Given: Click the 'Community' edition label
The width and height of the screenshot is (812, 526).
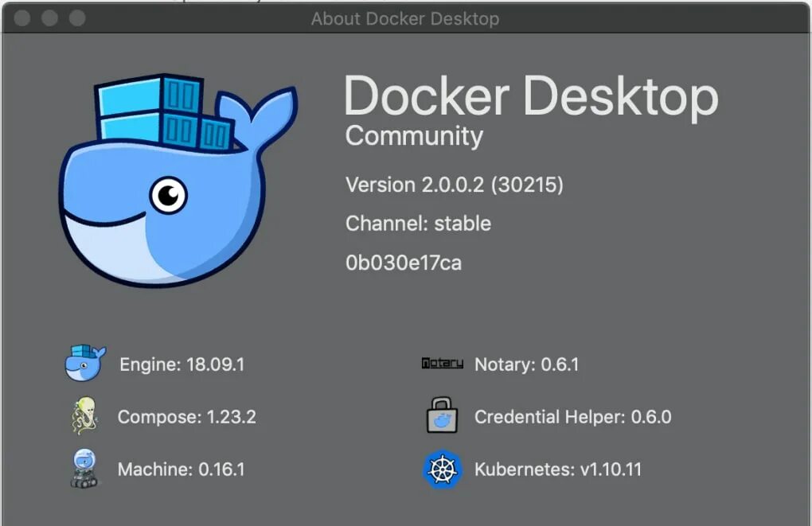Looking at the screenshot, I should 414,137.
